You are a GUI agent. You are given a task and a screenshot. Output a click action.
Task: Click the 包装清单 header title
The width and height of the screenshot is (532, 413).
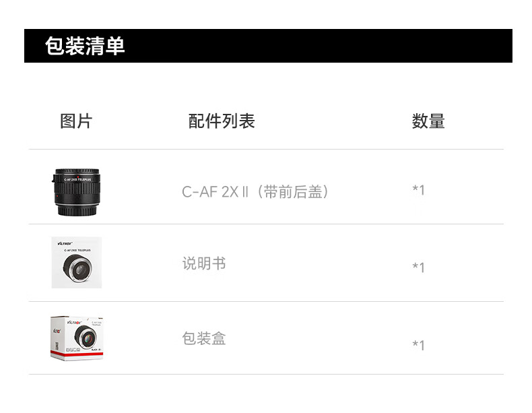[85, 46]
